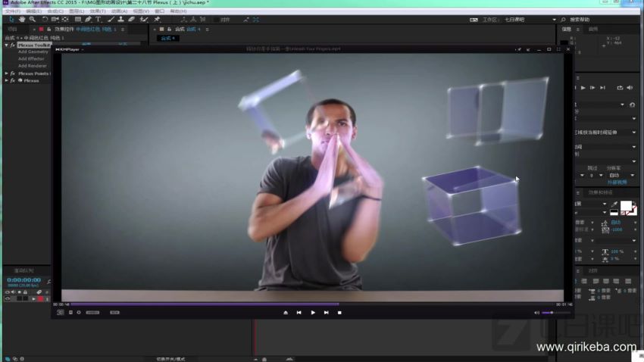Open the Help menu

[178, 11]
